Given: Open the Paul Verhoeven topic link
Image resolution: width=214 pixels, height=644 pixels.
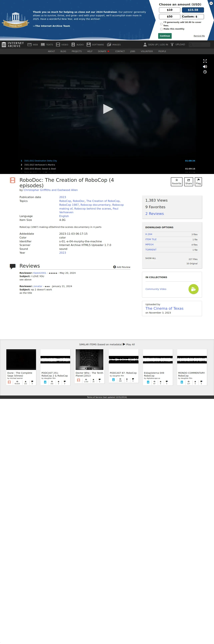Looking at the screenshot, I should [89, 211].
